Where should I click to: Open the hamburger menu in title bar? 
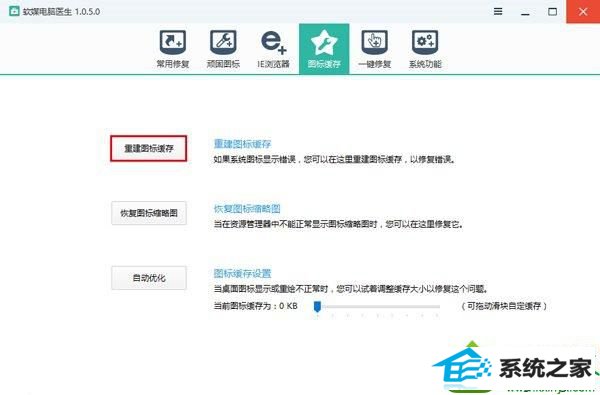click(x=498, y=11)
